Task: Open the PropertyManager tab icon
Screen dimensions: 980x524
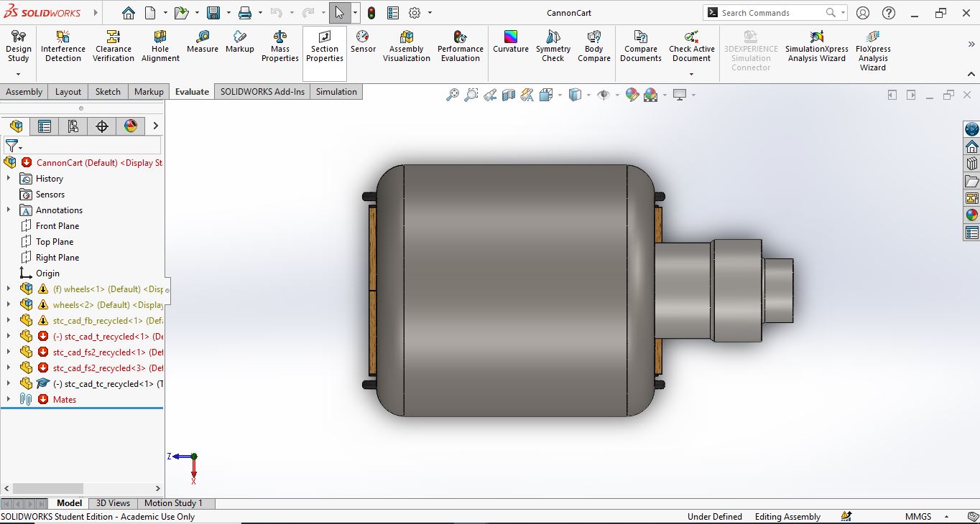Action: click(45, 126)
